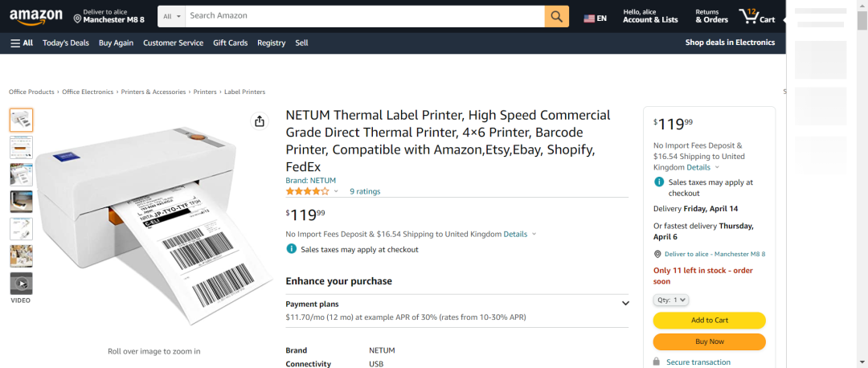Click the star rating icons
868x368 pixels.
[x=307, y=191]
